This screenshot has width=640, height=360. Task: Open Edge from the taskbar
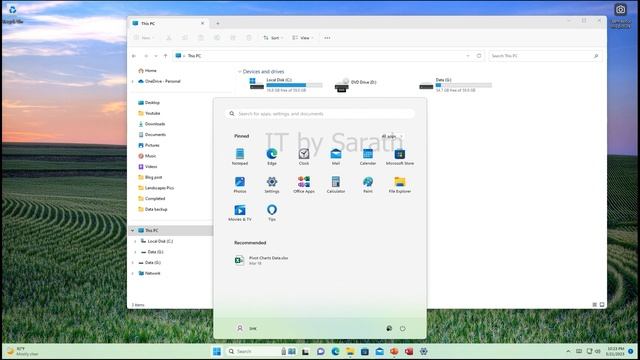tap(336, 351)
